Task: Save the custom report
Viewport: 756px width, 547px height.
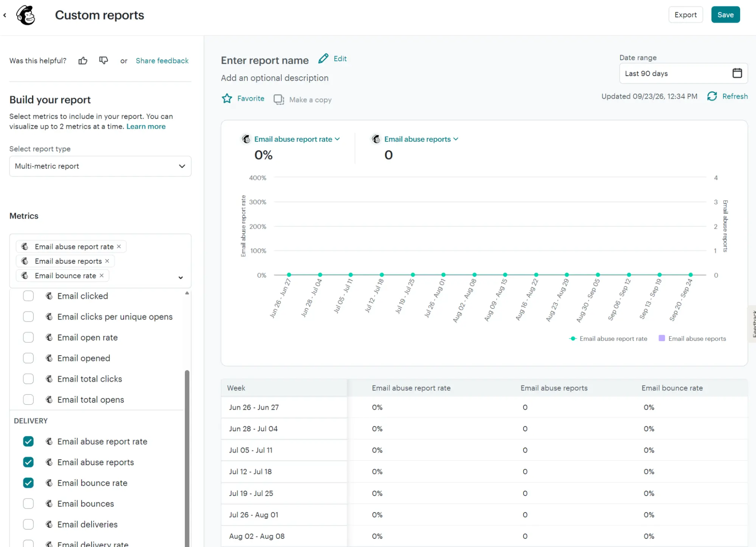Action: pos(725,15)
